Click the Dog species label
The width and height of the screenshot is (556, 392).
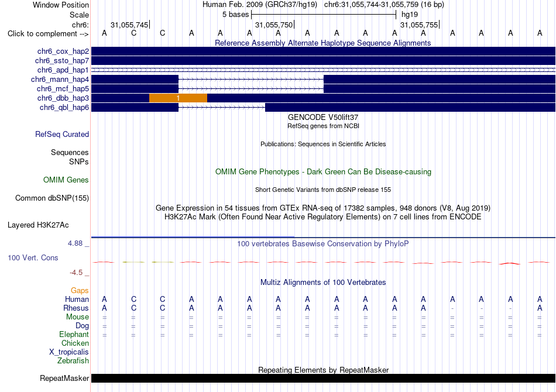click(83, 326)
